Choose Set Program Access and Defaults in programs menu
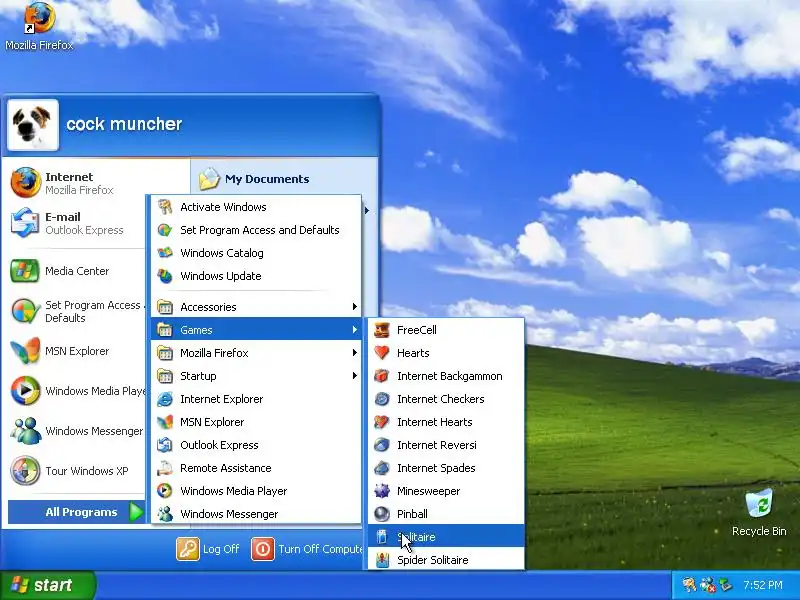Screen dimensions: 800x600 (256, 230)
